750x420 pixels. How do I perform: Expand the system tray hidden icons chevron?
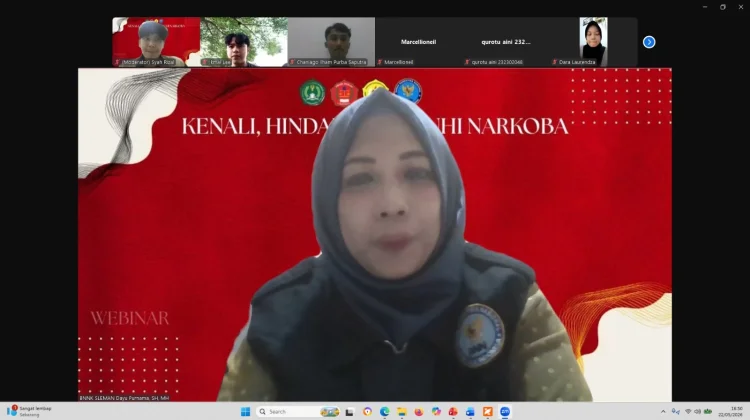pos(663,412)
